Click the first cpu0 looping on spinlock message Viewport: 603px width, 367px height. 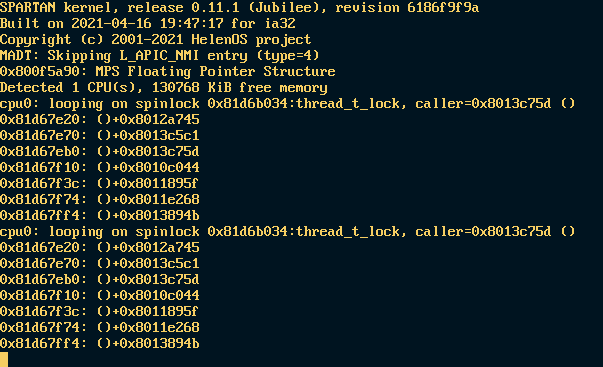tap(287, 103)
